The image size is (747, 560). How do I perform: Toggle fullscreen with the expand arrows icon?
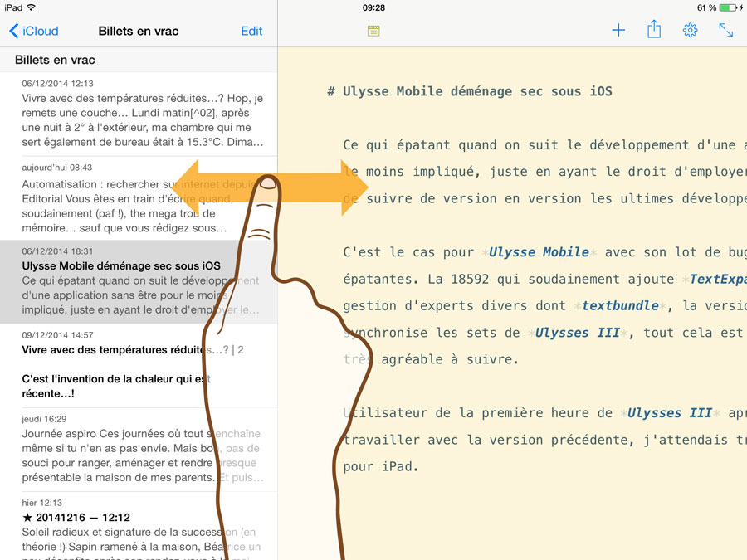(x=725, y=31)
